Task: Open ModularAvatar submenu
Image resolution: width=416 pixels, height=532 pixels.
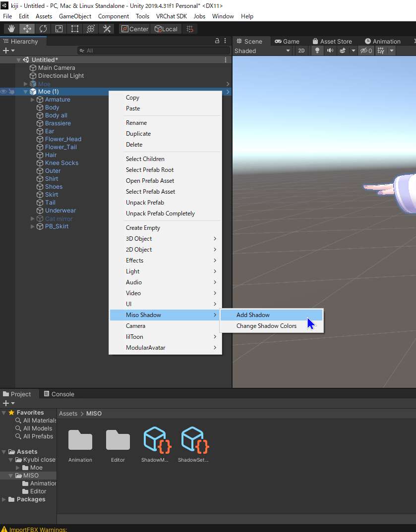Action: (x=166, y=347)
